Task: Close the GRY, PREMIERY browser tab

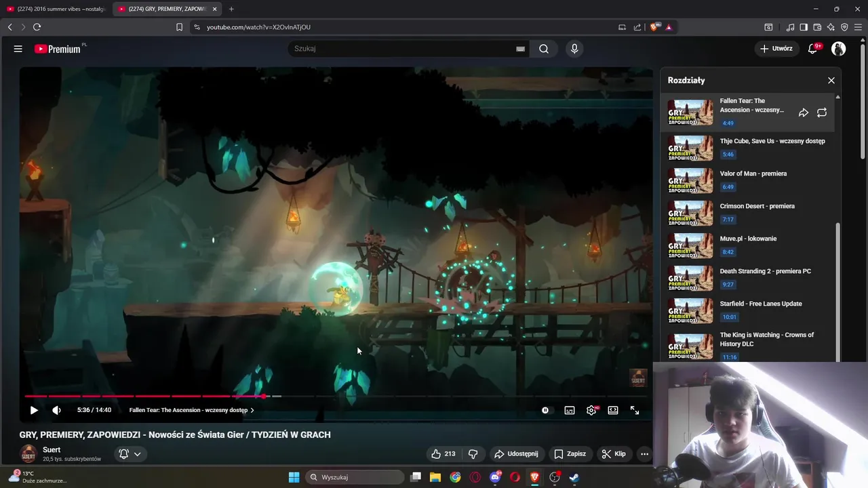Action: click(x=215, y=9)
